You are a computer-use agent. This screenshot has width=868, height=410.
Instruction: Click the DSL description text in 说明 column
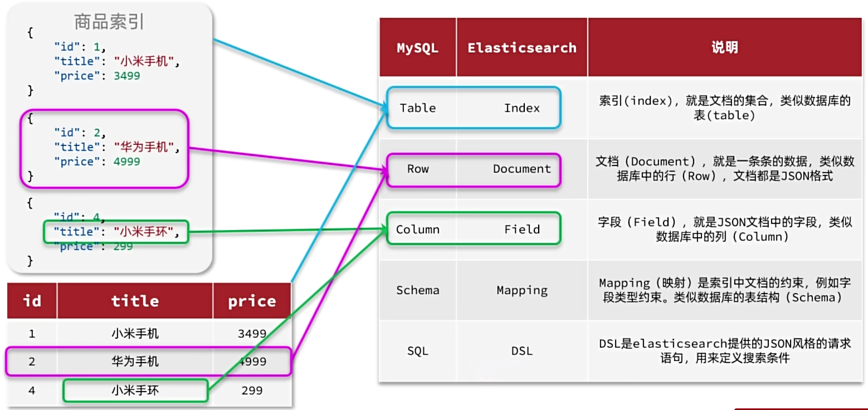724,351
